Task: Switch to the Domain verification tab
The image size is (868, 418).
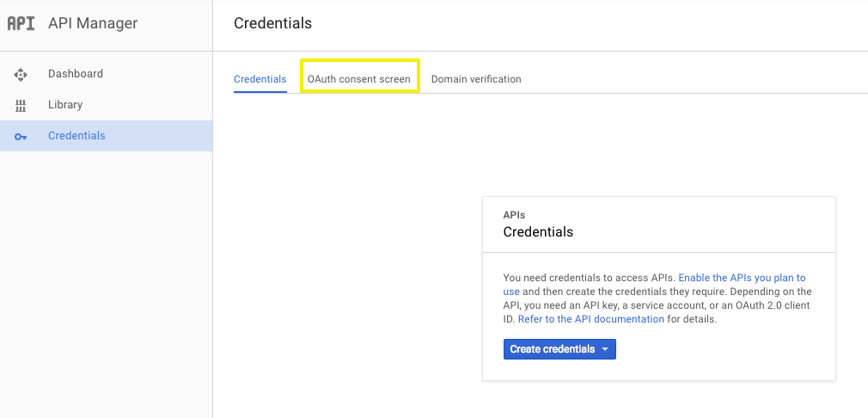Action: point(476,79)
